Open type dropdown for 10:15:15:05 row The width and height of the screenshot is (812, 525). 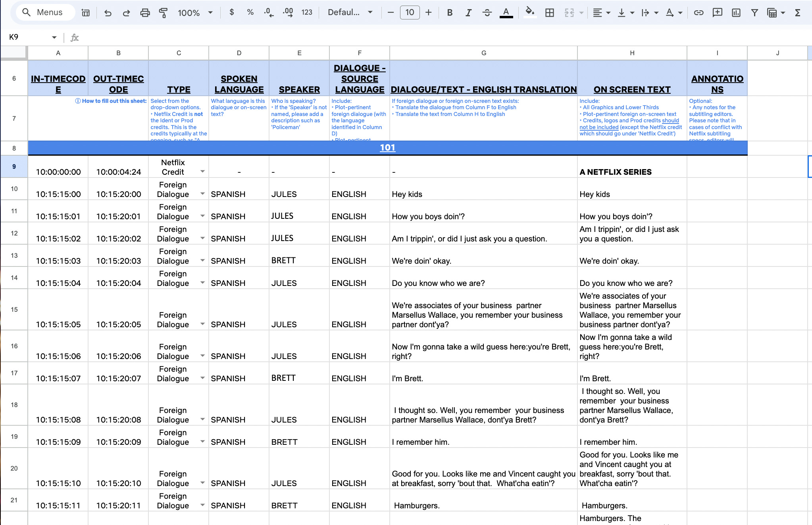pos(202,324)
